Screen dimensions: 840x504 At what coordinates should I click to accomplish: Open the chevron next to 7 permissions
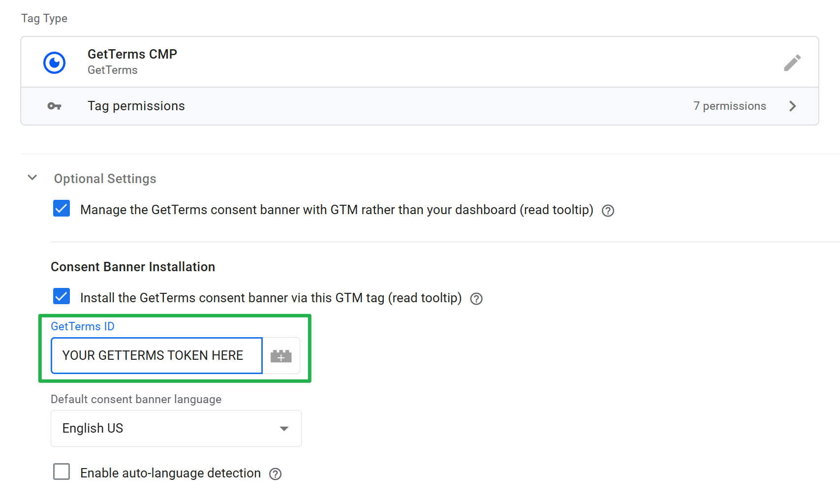pos(792,106)
